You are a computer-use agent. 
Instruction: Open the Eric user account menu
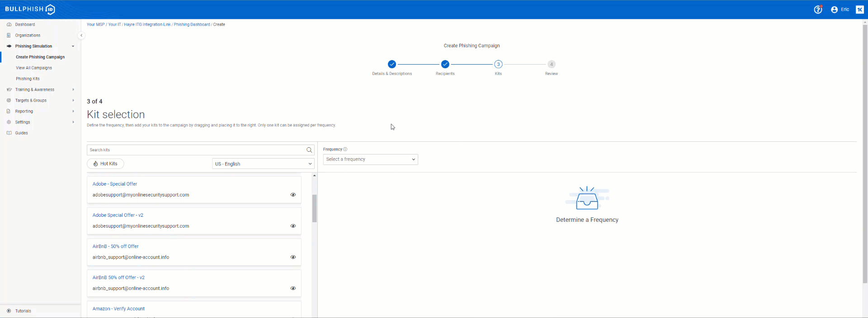[840, 9]
